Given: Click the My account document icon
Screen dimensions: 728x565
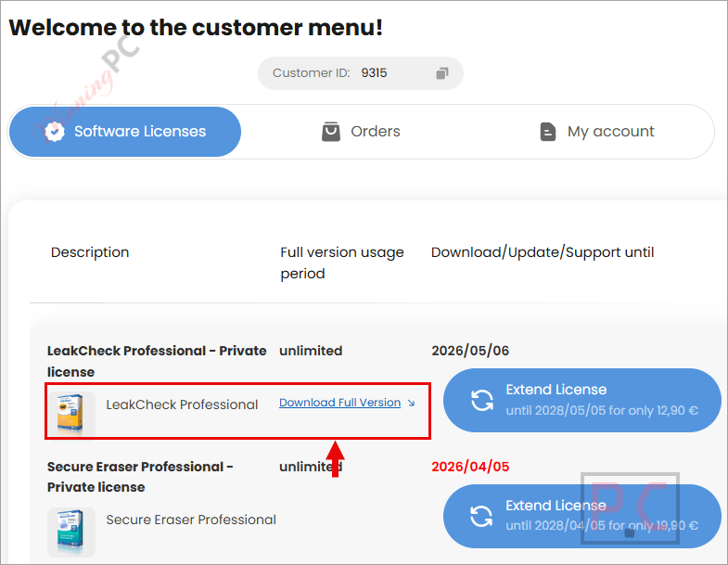Looking at the screenshot, I should [548, 132].
